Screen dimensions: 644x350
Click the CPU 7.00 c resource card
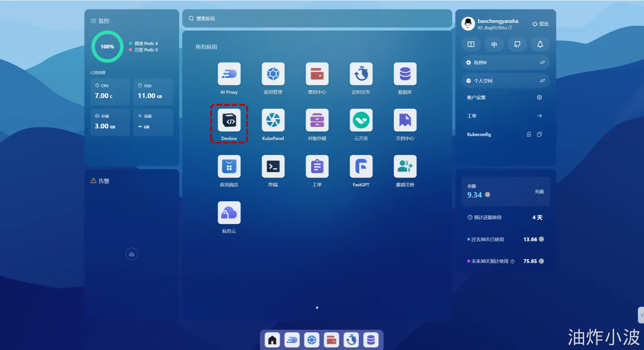110,92
